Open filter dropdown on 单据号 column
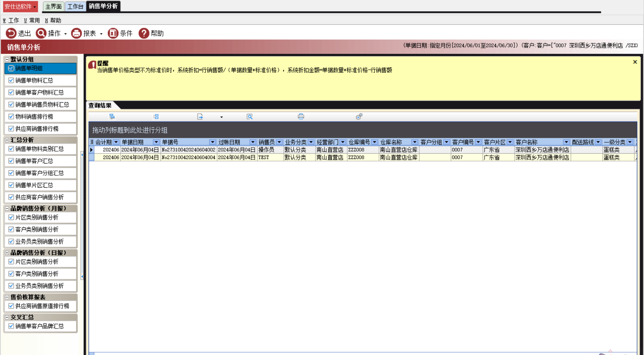The height and width of the screenshot is (355, 644). coord(212,142)
